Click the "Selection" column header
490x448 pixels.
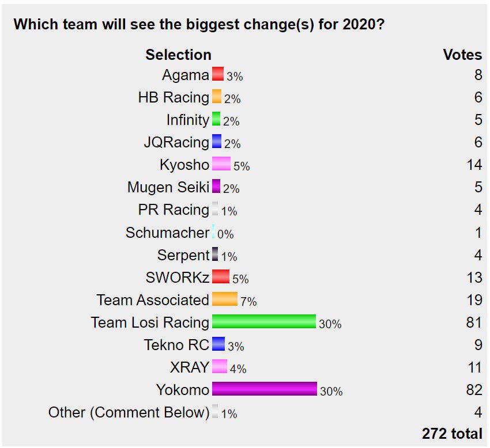[178, 55]
